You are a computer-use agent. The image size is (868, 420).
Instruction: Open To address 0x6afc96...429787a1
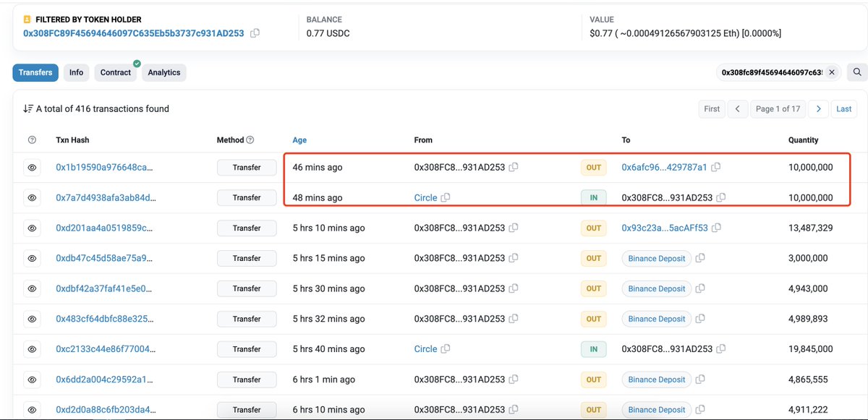[664, 167]
